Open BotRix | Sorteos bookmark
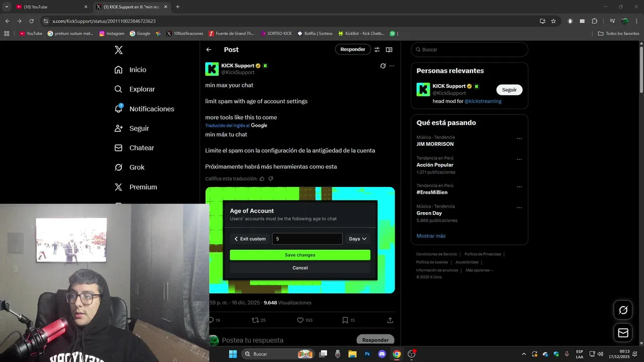 (315, 34)
